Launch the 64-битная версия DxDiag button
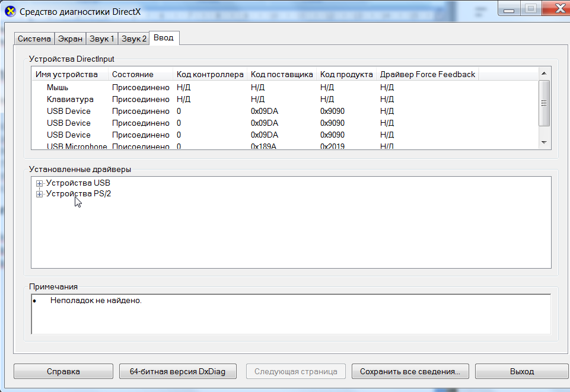The height and width of the screenshot is (392, 570). (x=178, y=371)
